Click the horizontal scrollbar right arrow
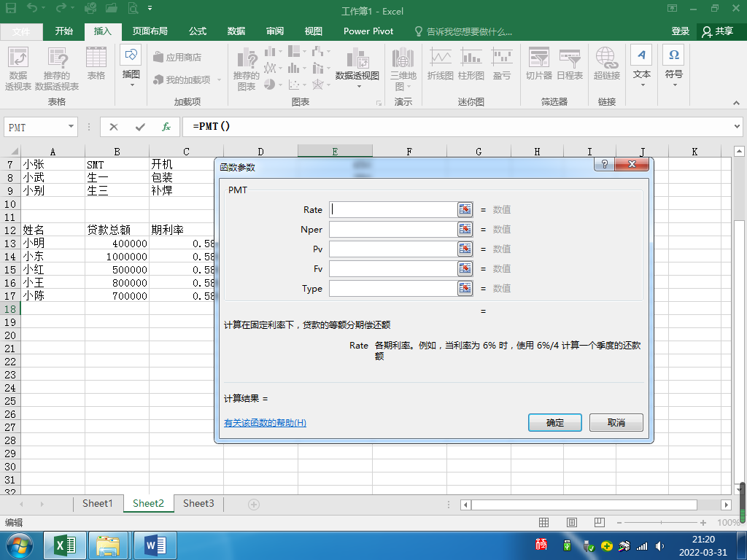Viewport: 747px width, 560px height. [x=726, y=505]
